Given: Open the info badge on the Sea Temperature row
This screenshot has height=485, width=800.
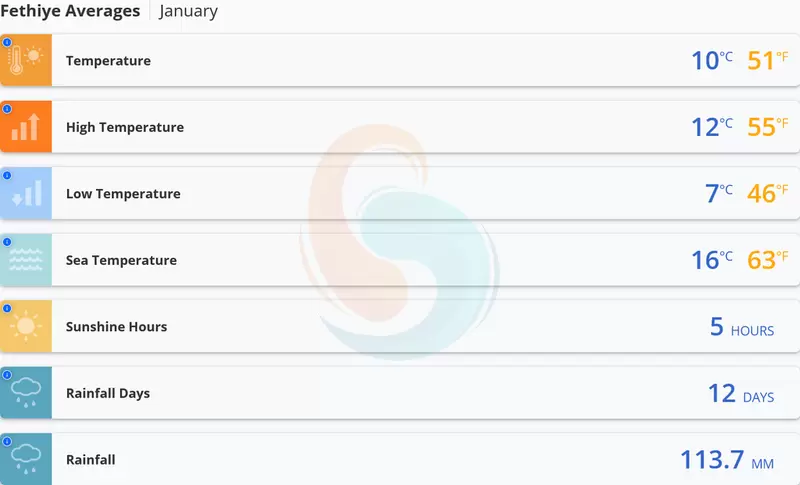Looking at the screenshot, I should pyautogui.click(x=6, y=241).
